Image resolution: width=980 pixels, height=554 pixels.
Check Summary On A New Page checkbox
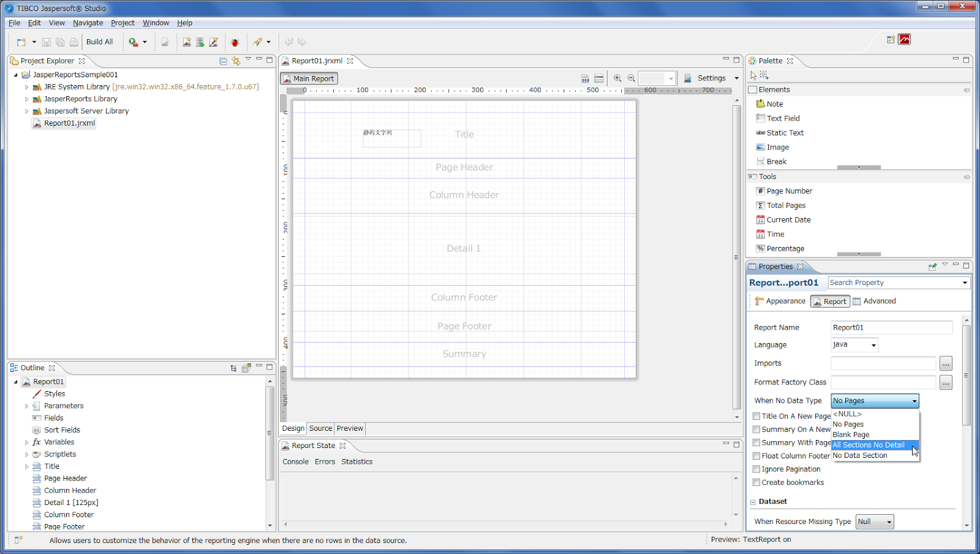(756, 430)
